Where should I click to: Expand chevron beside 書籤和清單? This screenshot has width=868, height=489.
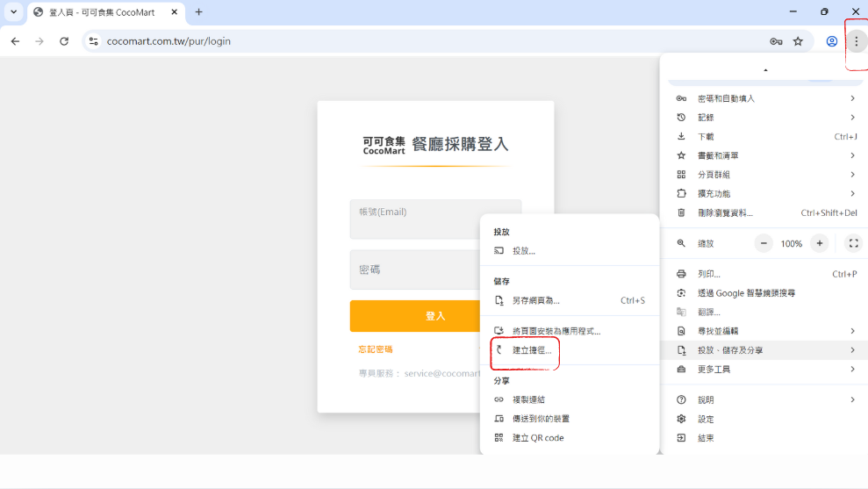852,155
